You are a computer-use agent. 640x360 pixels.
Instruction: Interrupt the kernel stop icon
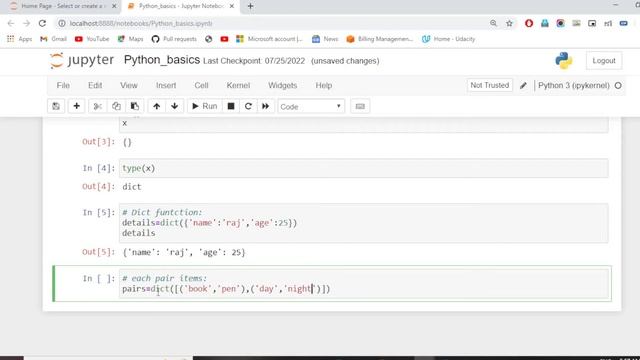click(231, 106)
